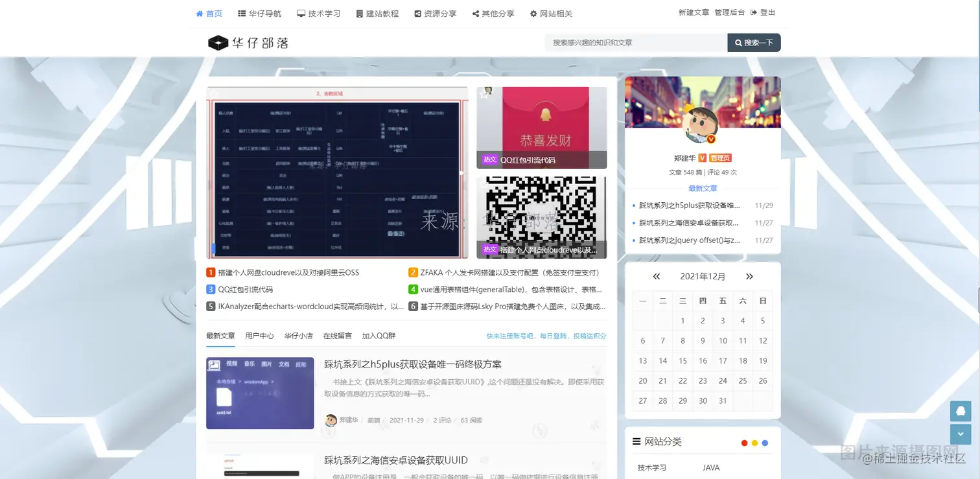Open the 华仔导航 menu
This screenshot has width=980, height=479.
pyautogui.click(x=259, y=14)
